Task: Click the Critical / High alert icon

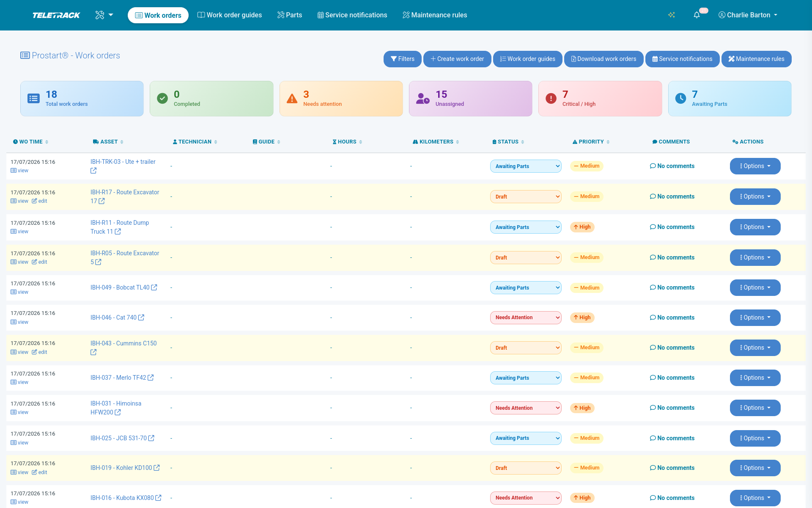Action: coord(551,99)
